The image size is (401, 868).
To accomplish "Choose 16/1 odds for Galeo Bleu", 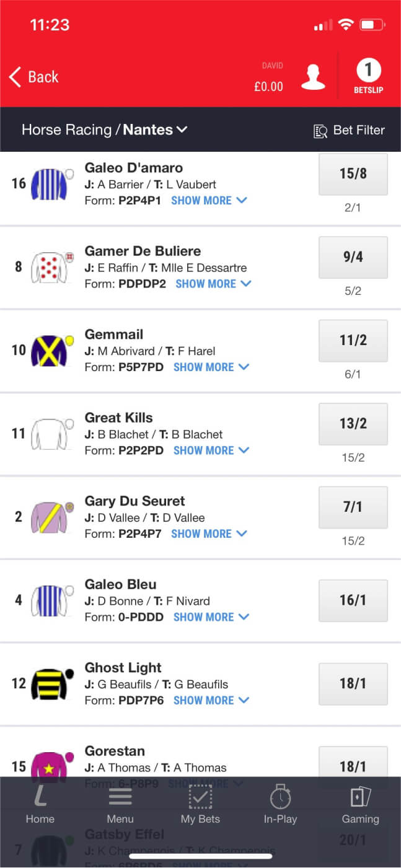I will point(353,600).
